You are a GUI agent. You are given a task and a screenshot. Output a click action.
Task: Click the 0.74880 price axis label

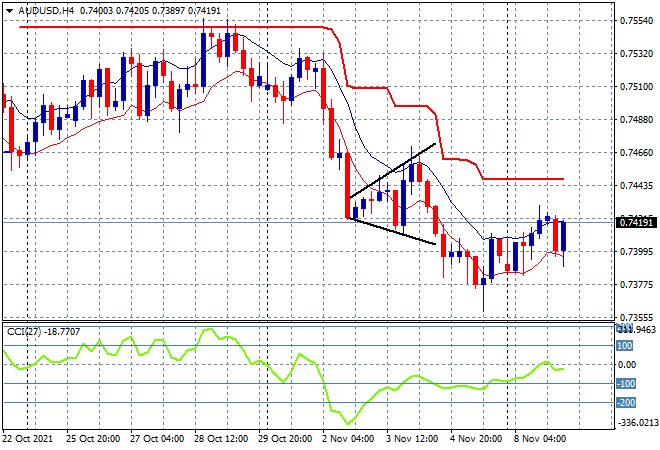coord(636,120)
